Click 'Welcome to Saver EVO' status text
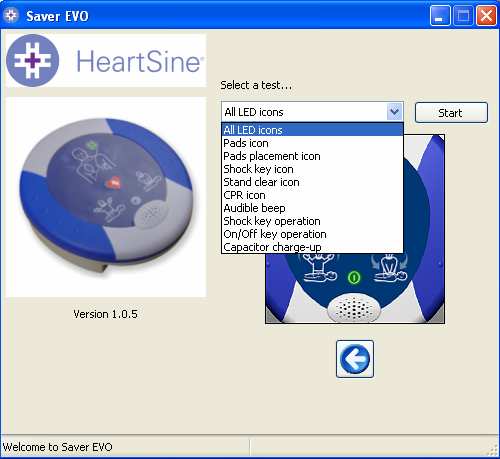The image size is (500, 459). (57, 447)
